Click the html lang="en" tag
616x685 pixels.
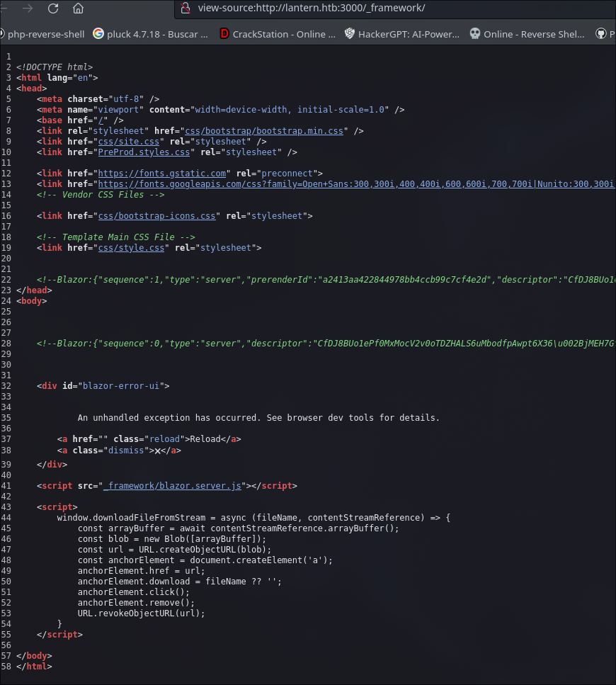(x=57, y=78)
